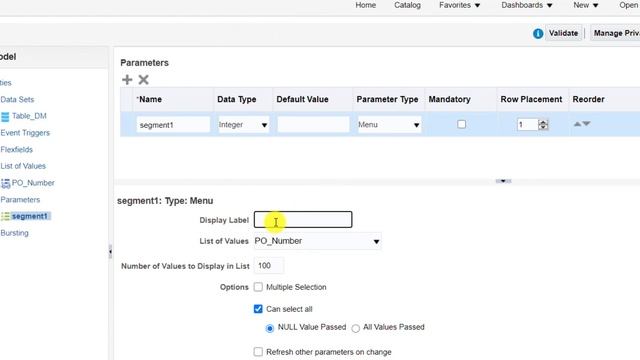The width and height of the screenshot is (640, 360).
Task: Select the NULL Value Passed radio button
Action: [x=269, y=328]
